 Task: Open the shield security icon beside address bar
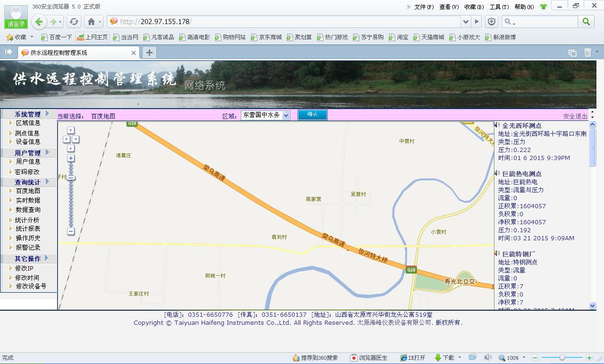(x=492, y=22)
